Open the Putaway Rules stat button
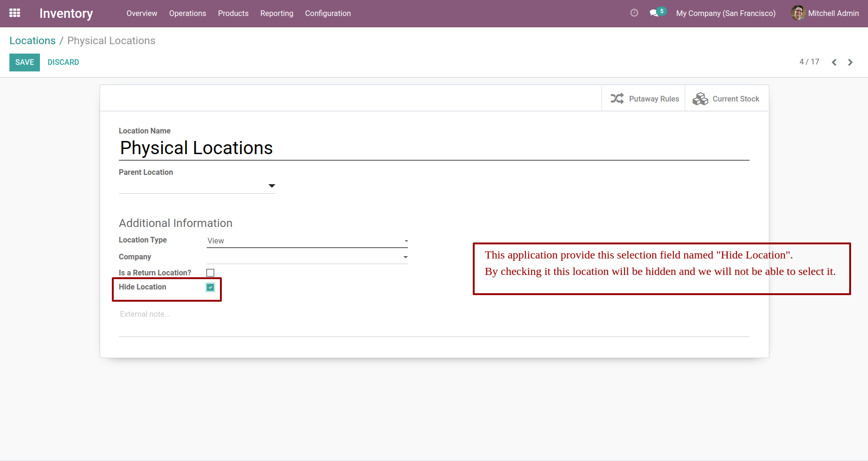The image size is (868, 461). (x=643, y=98)
